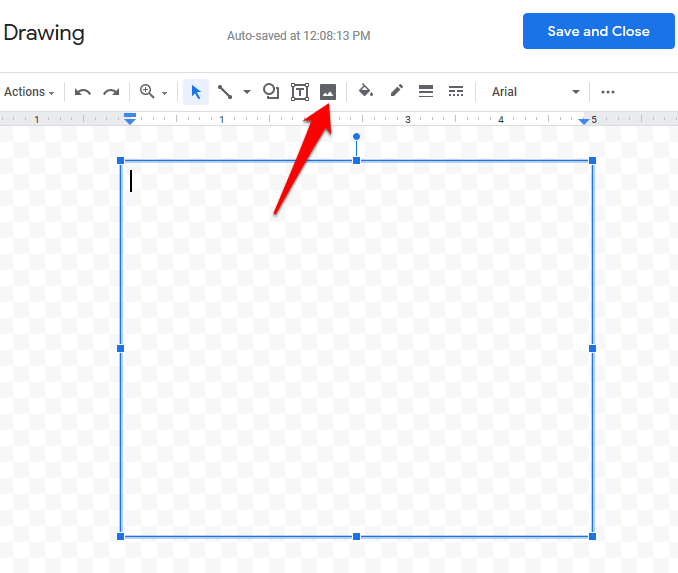Screen dimensions: 678x573
Task: Click the top-middle resize handle
Action: click(356, 160)
